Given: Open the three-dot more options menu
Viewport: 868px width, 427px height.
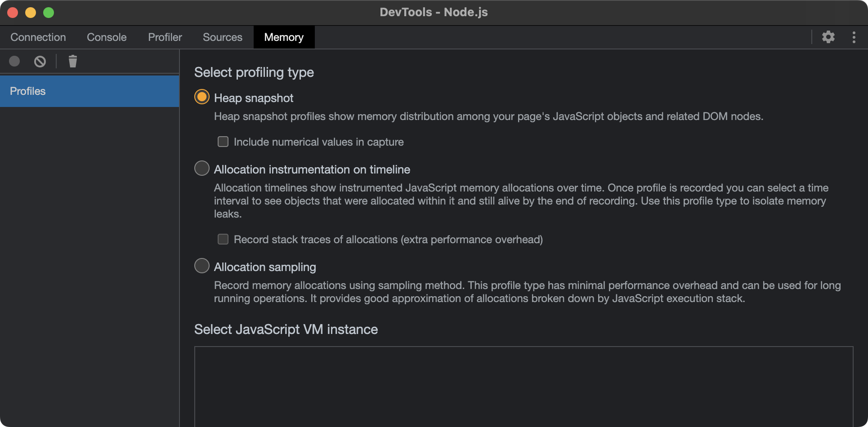Looking at the screenshot, I should point(854,37).
